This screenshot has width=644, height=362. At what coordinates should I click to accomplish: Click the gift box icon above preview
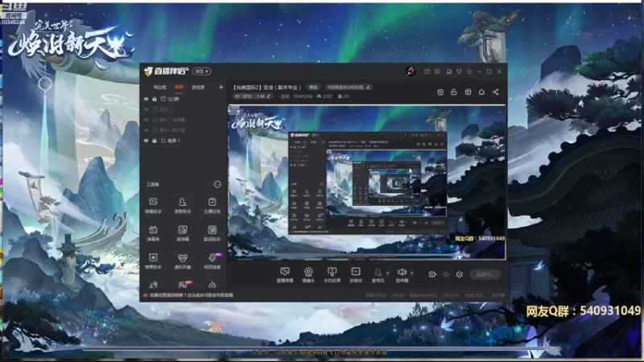tap(440, 92)
